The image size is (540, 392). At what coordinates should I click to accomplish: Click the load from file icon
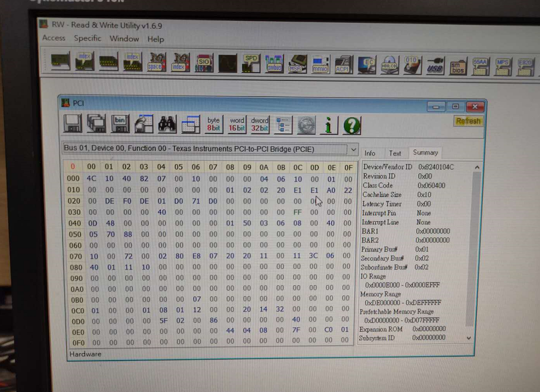pyautogui.click(x=143, y=124)
